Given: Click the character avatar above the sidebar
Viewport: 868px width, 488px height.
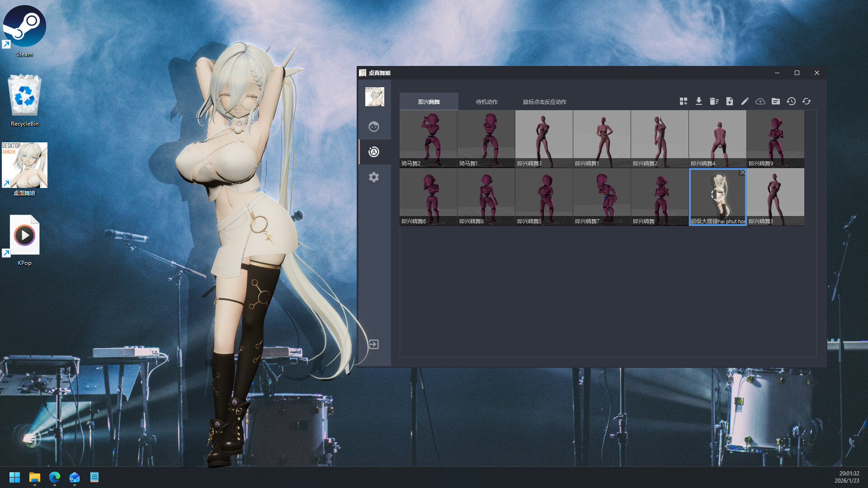Looking at the screenshot, I should 374,97.
